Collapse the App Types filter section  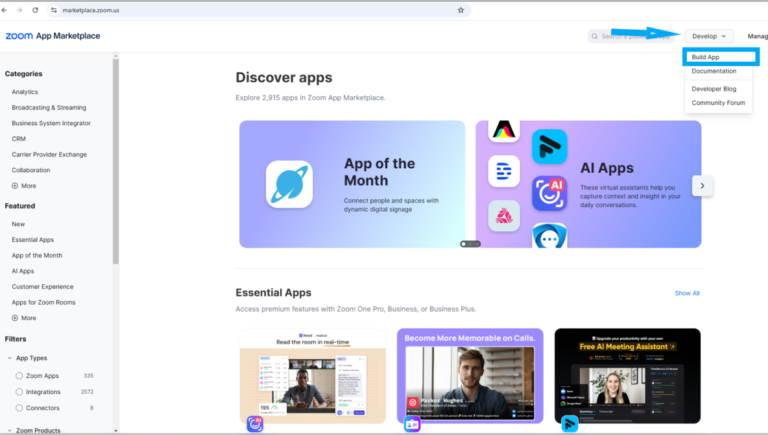(x=9, y=358)
